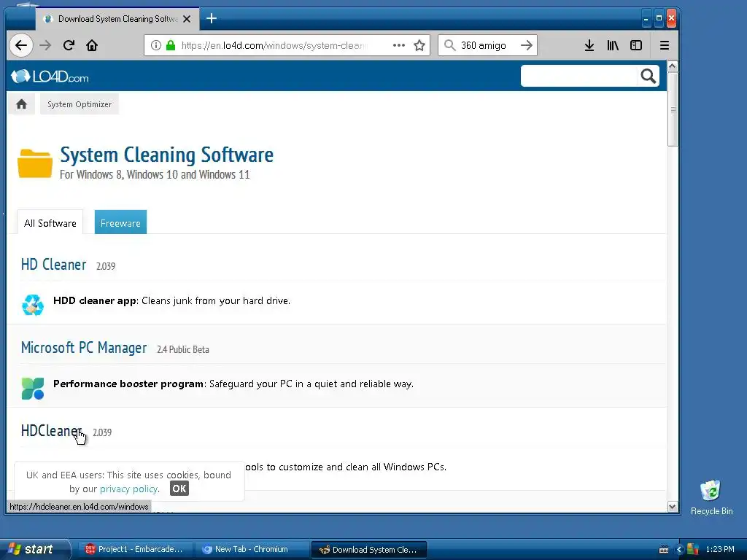Click the on-screen keyboard tray icon
This screenshot has width=747, height=560.
pyautogui.click(x=664, y=550)
